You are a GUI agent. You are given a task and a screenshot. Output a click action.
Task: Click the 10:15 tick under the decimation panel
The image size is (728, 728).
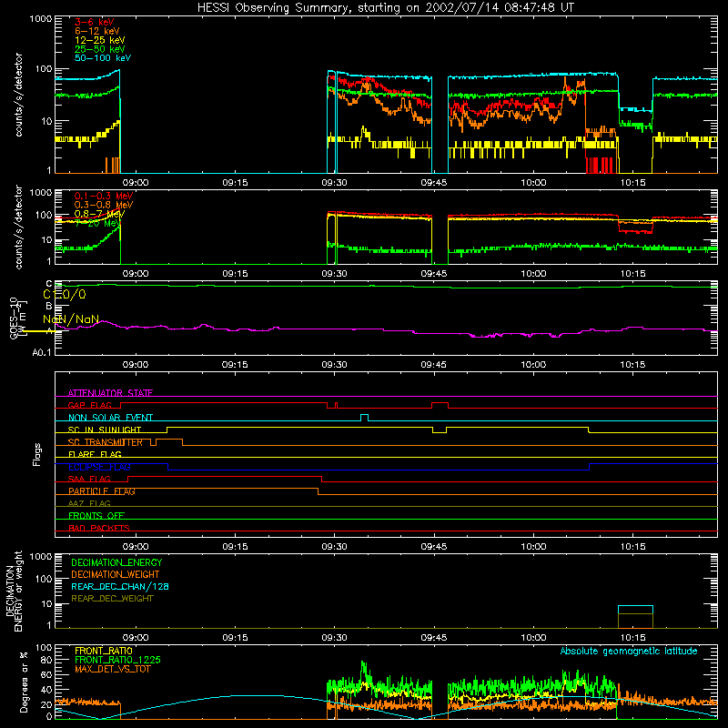632,638
